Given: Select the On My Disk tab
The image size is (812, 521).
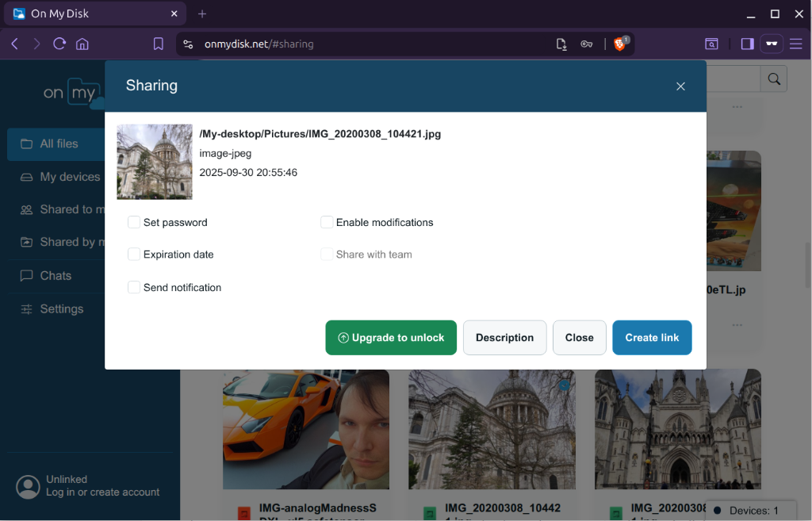Looking at the screenshot, I should 95,14.
